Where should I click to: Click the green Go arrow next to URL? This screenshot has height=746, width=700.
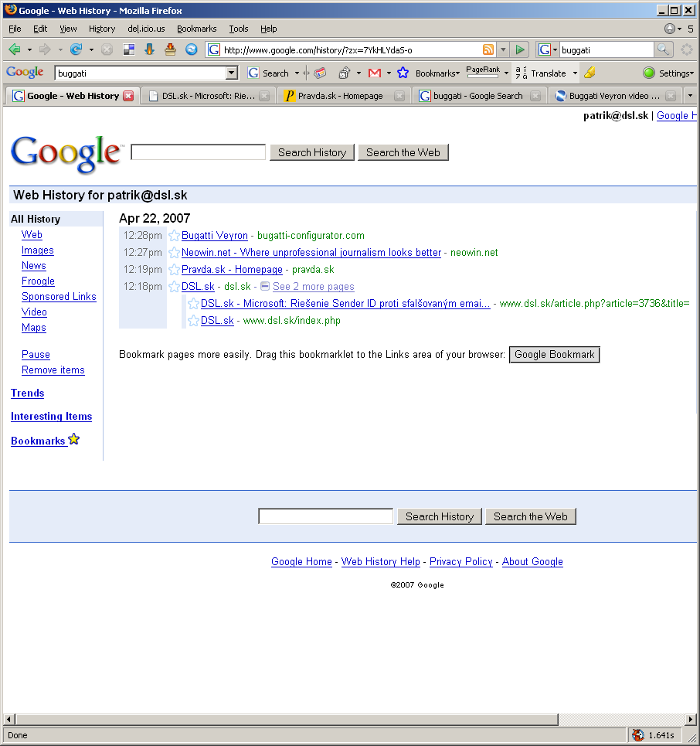point(520,49)
